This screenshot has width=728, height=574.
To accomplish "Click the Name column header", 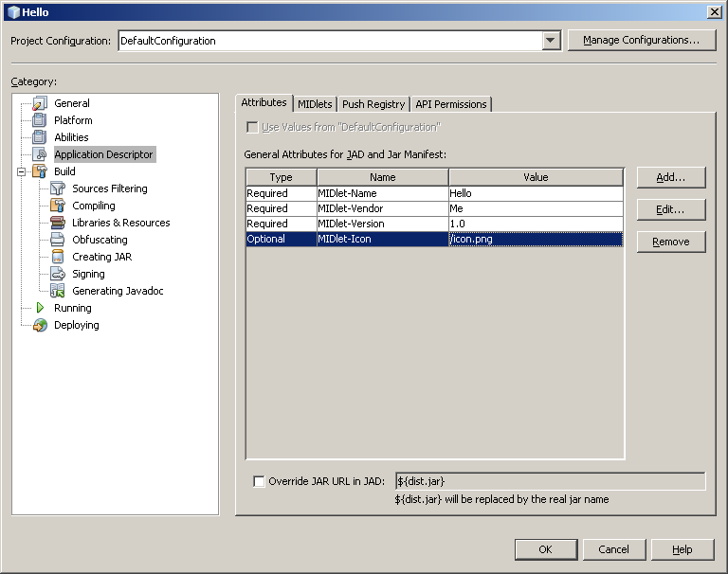I will pyautogui.click(x=383, y=177).
